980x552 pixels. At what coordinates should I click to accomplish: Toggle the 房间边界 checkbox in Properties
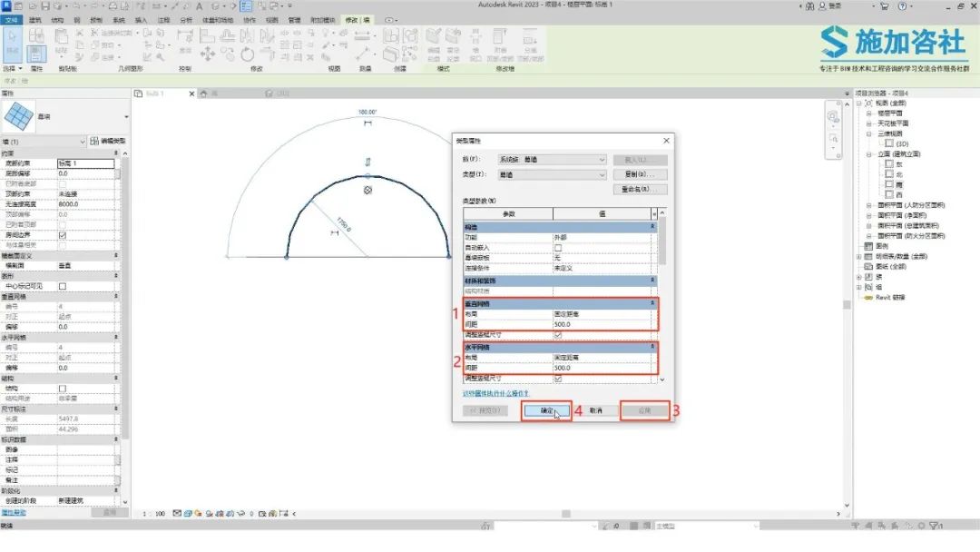63,235
